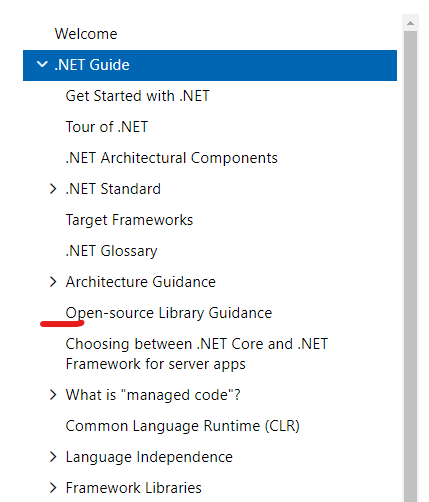Viewport: 429px width, 502px height.
Task: Select What is "managed code"? entry
Action: click(153, 395)
